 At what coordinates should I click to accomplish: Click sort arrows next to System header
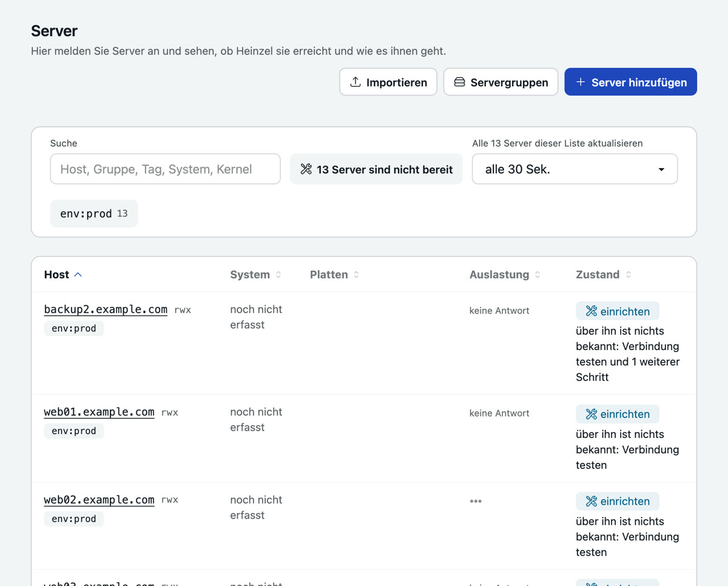pyautogui.click(x=278, y=275)
